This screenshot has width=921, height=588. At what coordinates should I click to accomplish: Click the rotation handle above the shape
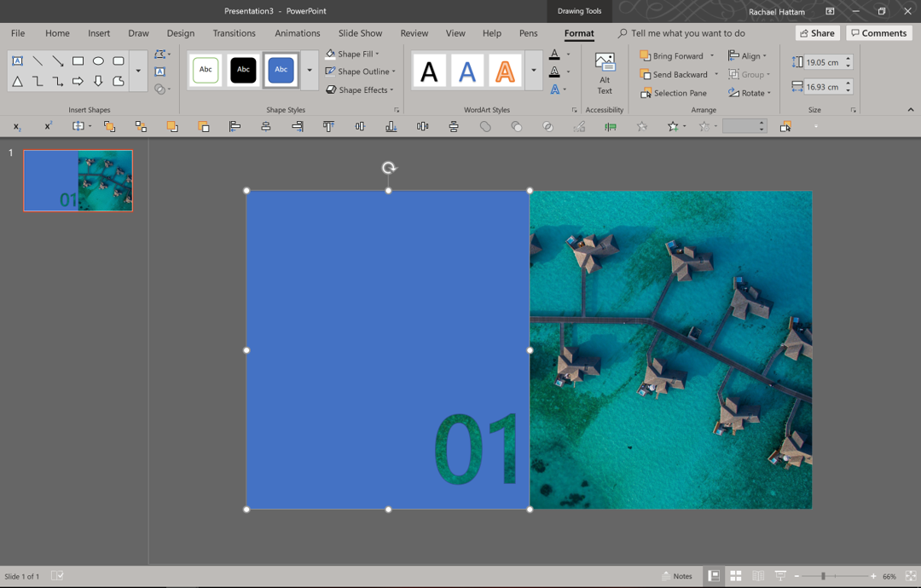tap(388, 168)
